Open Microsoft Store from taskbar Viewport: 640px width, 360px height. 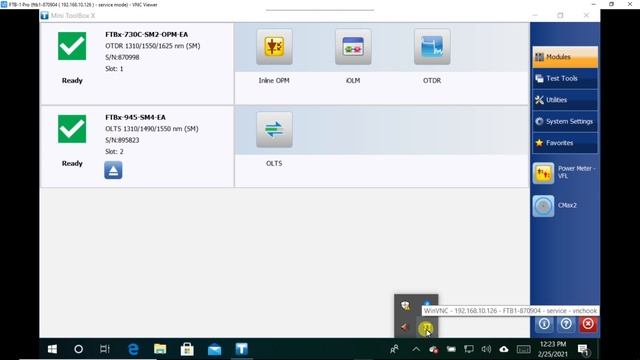click(x=187, y=349)
